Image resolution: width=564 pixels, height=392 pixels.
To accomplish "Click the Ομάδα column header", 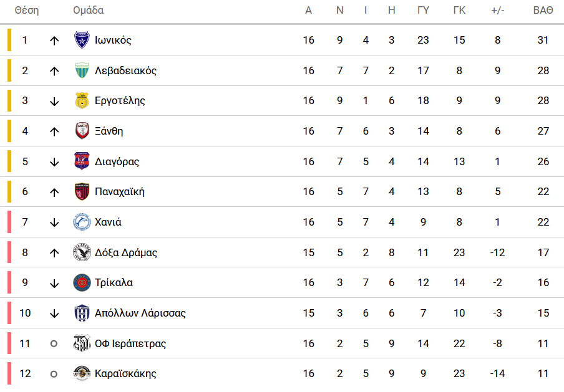I will pos(89,10).
